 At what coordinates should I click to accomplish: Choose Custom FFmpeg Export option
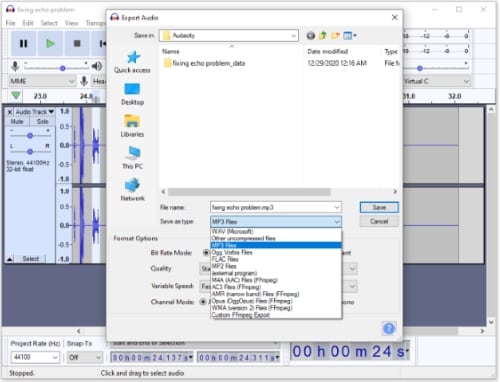point(276,315)
